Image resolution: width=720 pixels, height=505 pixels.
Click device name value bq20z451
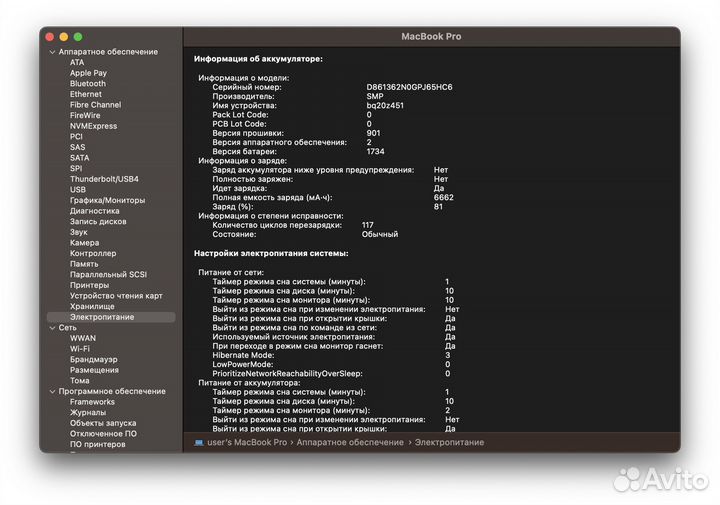[x=385, y=106]
